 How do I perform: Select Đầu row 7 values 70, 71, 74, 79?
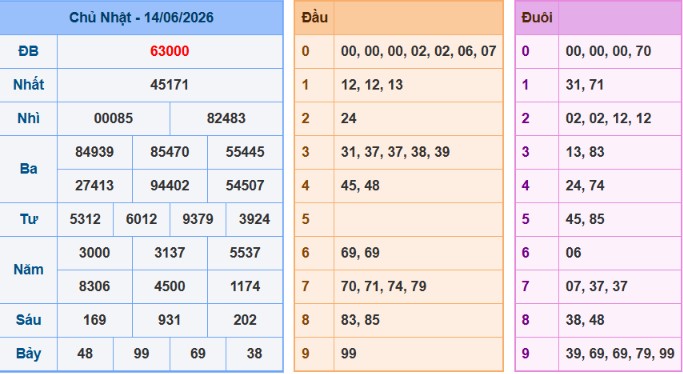click(x=384, y=286)
